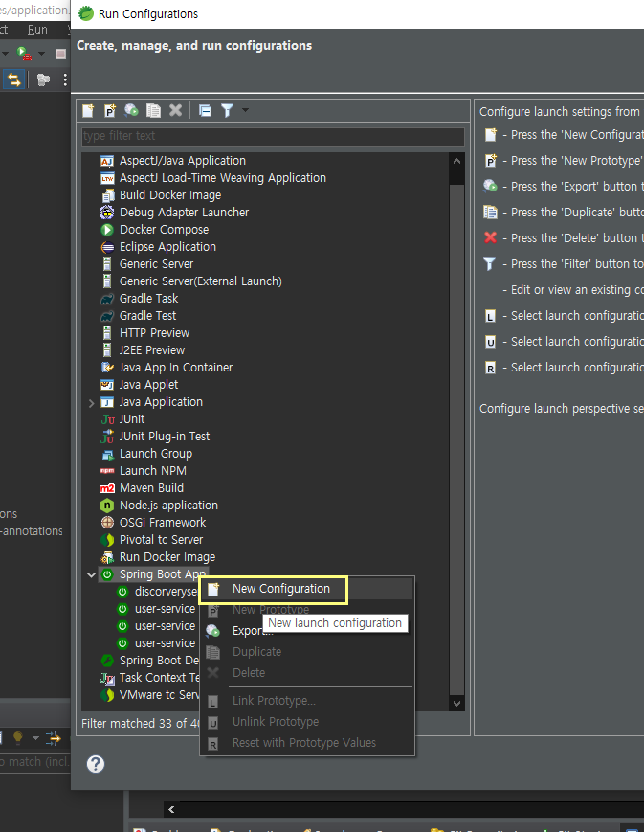Click Gradle Test icon
This screenshot has width=644, height=832.
(x=107, y=316)
